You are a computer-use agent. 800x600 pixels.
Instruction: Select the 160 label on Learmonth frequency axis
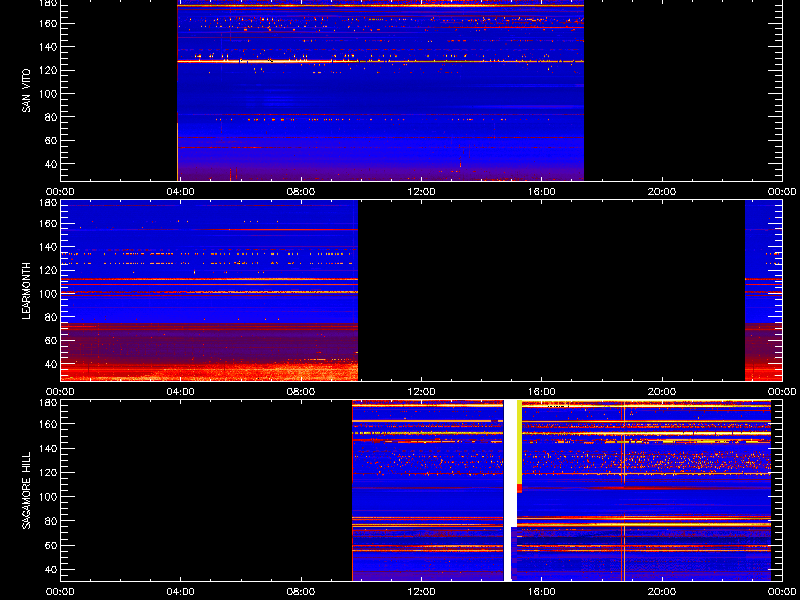[x=48, y=223]
